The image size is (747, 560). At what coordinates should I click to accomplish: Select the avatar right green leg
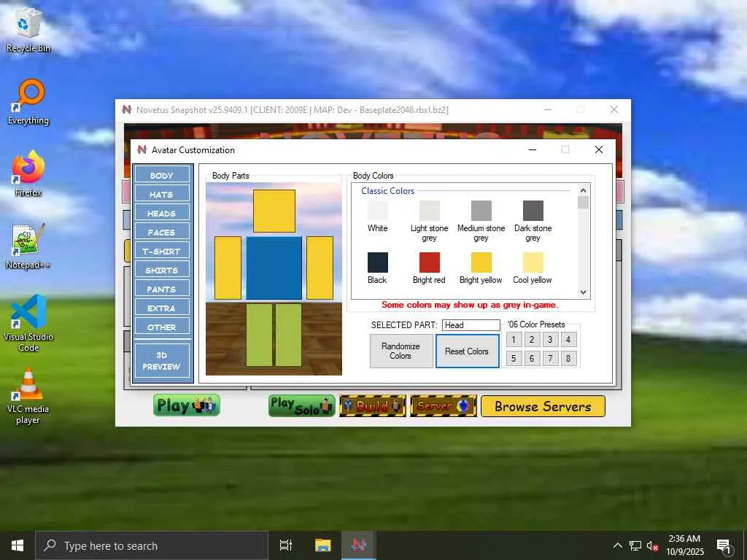pos(289,335)
